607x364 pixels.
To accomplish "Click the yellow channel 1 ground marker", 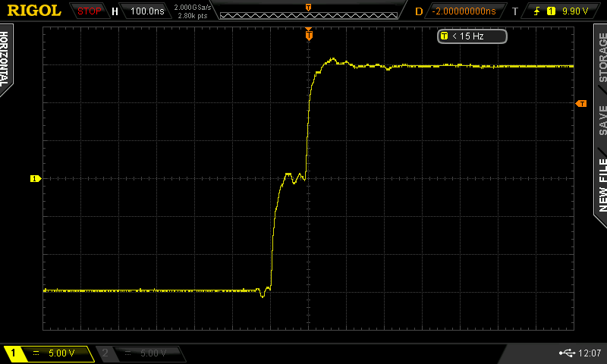I will (34, 178).
